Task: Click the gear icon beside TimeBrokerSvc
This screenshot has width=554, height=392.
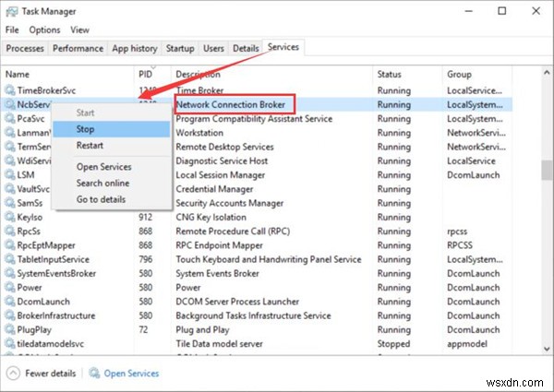Action: pyautogui.click(x=10, y=90)
